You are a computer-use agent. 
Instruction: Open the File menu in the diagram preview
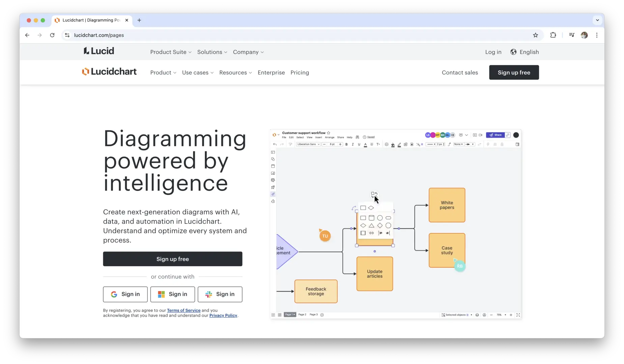(x=284, y=138)
